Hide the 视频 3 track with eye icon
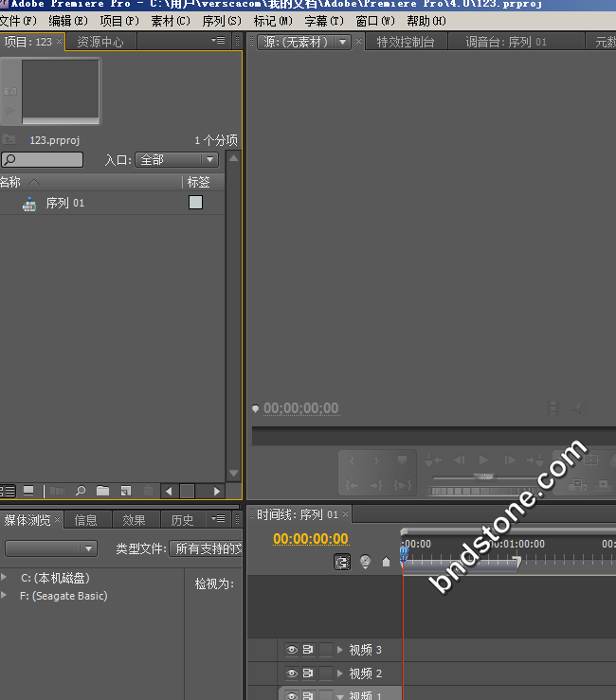 (x=292, y=650)
